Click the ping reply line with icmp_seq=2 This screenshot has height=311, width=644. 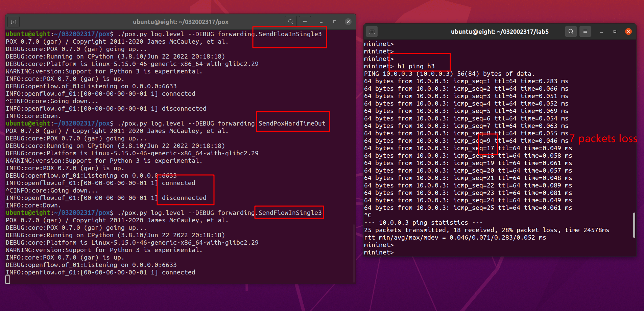tap(466, 89)
